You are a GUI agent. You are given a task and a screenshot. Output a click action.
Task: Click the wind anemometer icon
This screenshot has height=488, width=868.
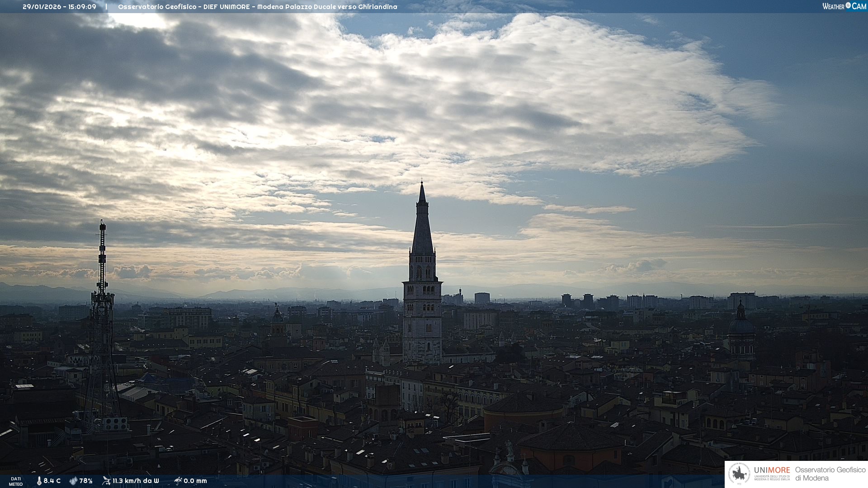pos(106,481)
